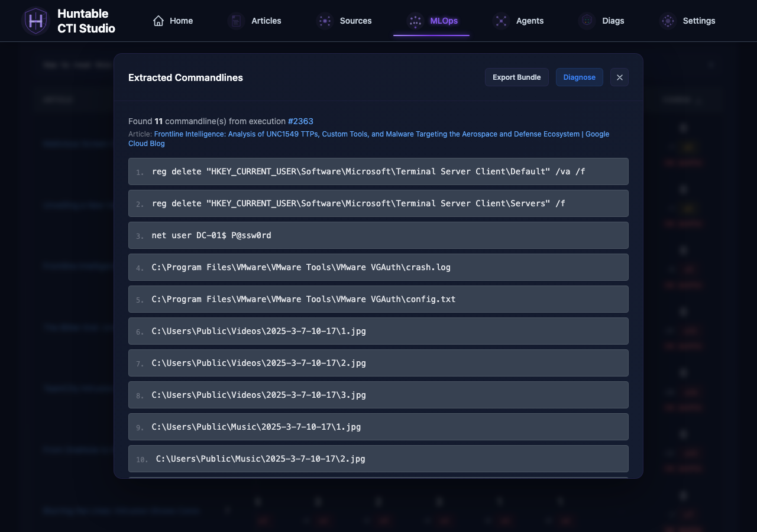The image size is (757, 532).
Task: Click the MLOps nav icon
Action: 415,21
